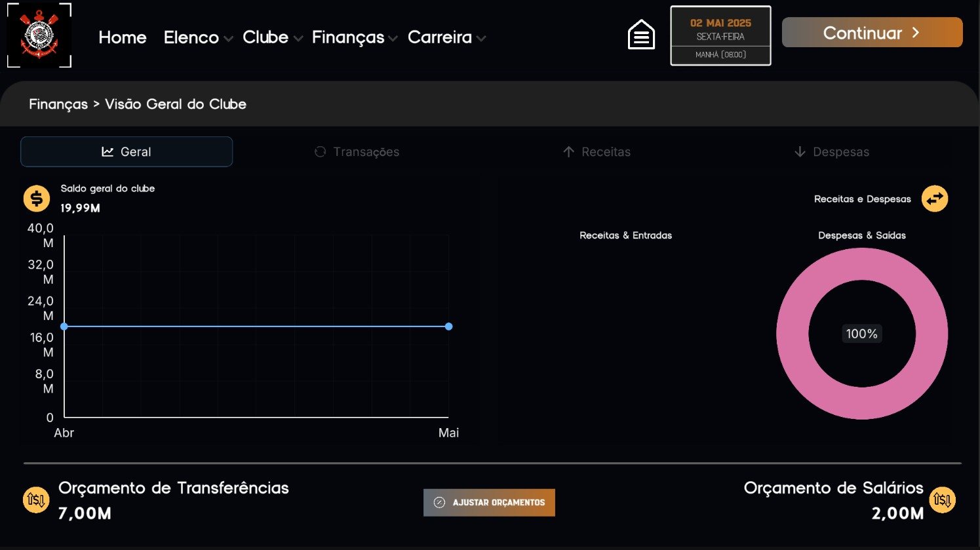Click the Orçamento de Transferências money icon
Viewport: 980px width, 550px height.
pyautogui.click(x=36, y=500)
